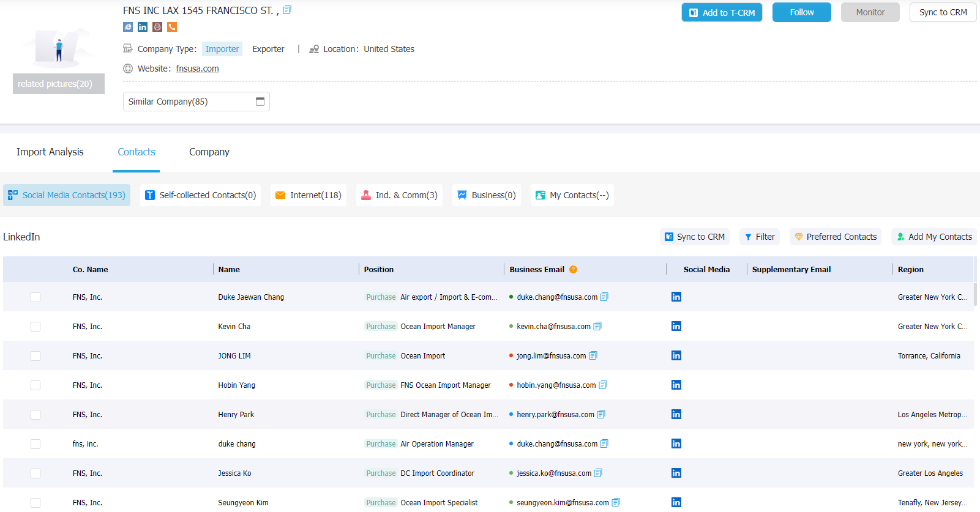Copy email kevin.cha@fnsusa.com using its copy icon
980x512 pixels.
(x=597, y=326)
